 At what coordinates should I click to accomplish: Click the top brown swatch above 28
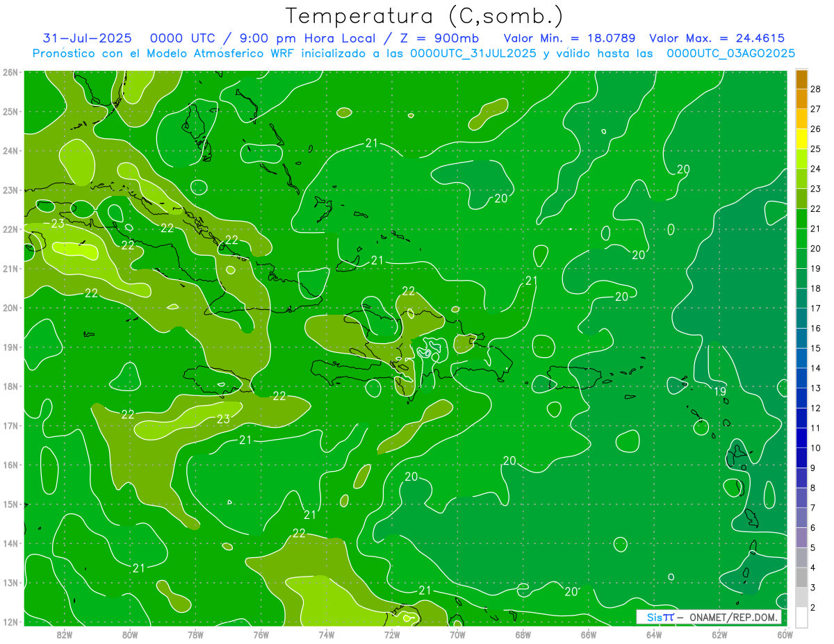pos(801,79)
